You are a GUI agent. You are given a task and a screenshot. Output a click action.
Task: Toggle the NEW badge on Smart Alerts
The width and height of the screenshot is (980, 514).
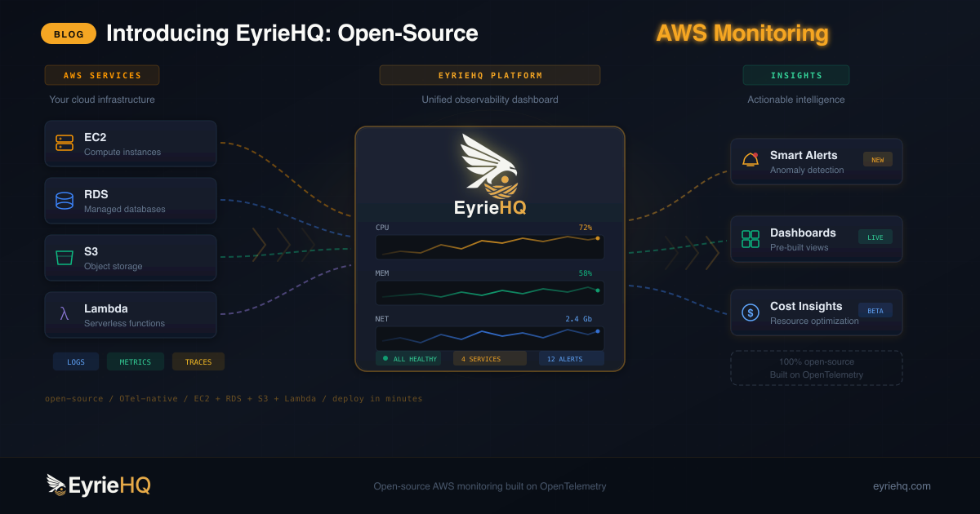tap(877, 160)
